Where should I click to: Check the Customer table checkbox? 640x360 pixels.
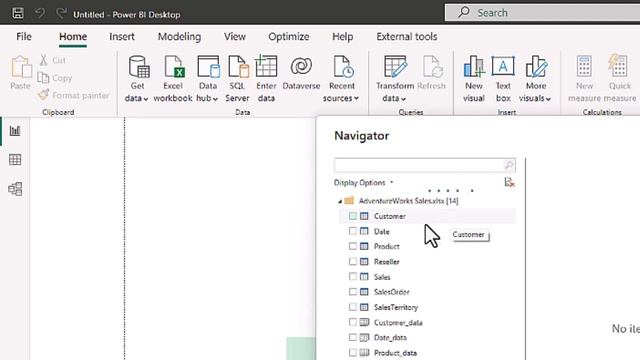(353, 216)
